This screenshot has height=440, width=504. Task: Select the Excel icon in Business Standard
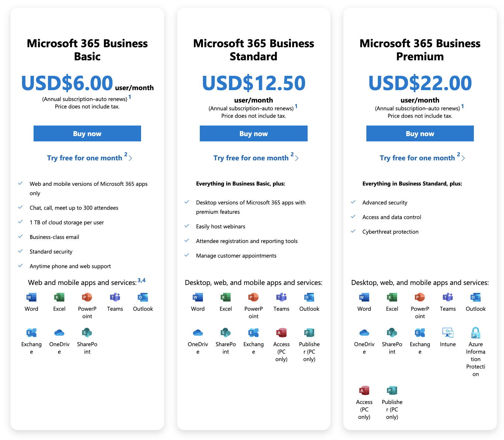[x=226, y=297]
